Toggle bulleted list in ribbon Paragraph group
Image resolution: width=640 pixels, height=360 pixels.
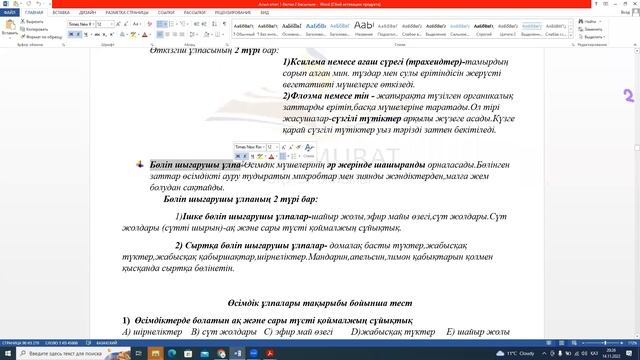pyautogui.click(x=161, y=24)
